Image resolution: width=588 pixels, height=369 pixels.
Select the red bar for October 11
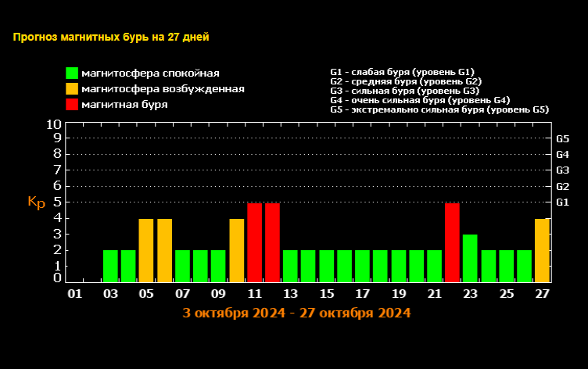pyautogui.click(x=254, y=242)
